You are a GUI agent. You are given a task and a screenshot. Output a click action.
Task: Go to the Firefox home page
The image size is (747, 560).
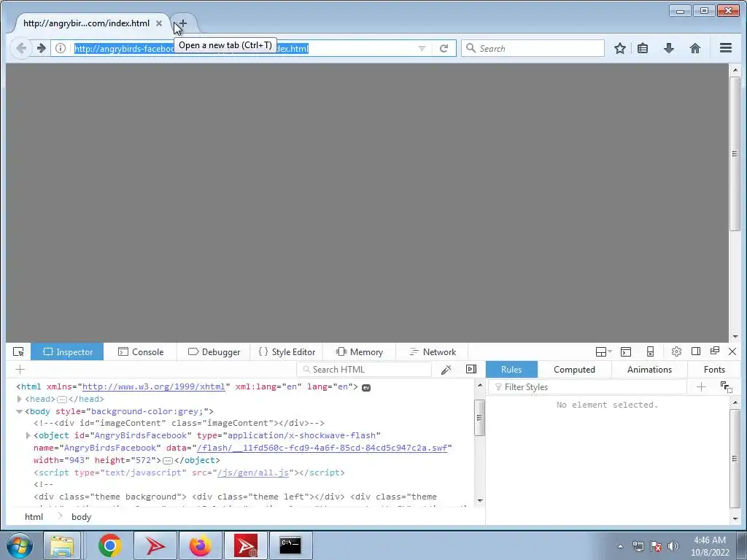[x=695, y=48]
